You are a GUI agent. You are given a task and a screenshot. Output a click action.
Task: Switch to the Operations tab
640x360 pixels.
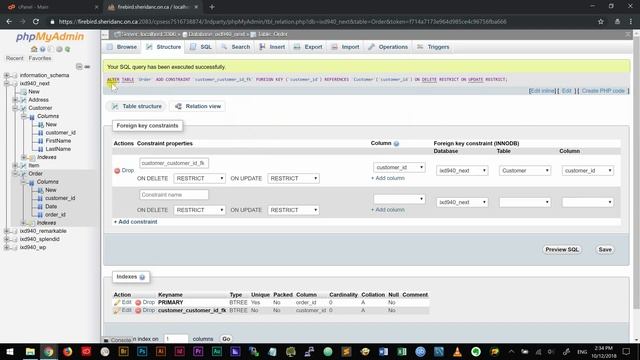click(x=388, y=47)
